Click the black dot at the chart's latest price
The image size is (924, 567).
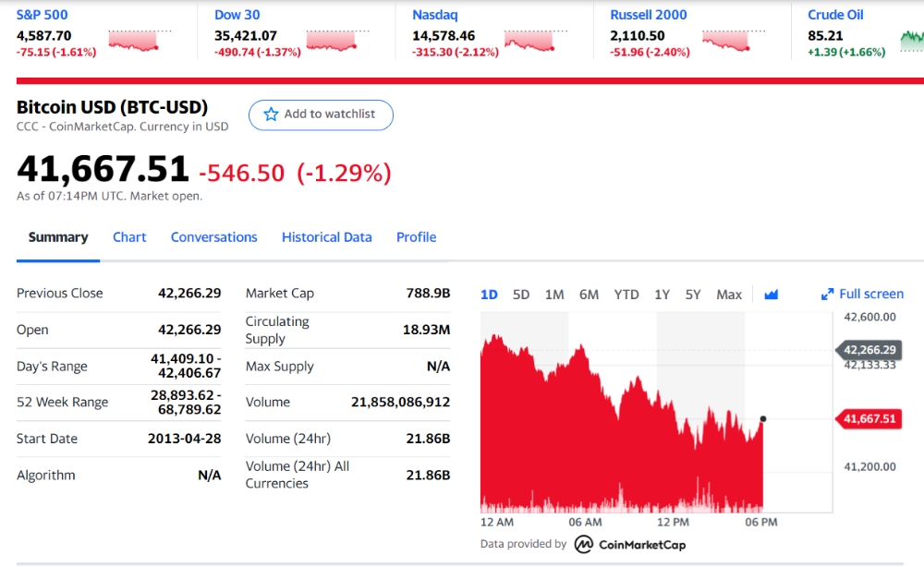coord(763,418)
